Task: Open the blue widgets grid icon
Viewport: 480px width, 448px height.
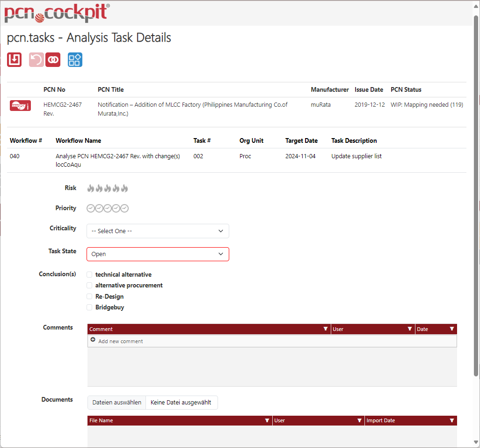Action: point(75,59)
